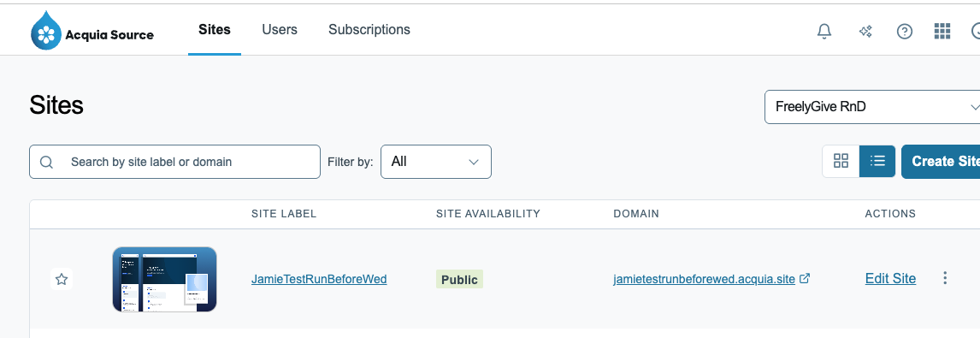
Task: Go to the Sites tab
Action: (x=215, y=29)
